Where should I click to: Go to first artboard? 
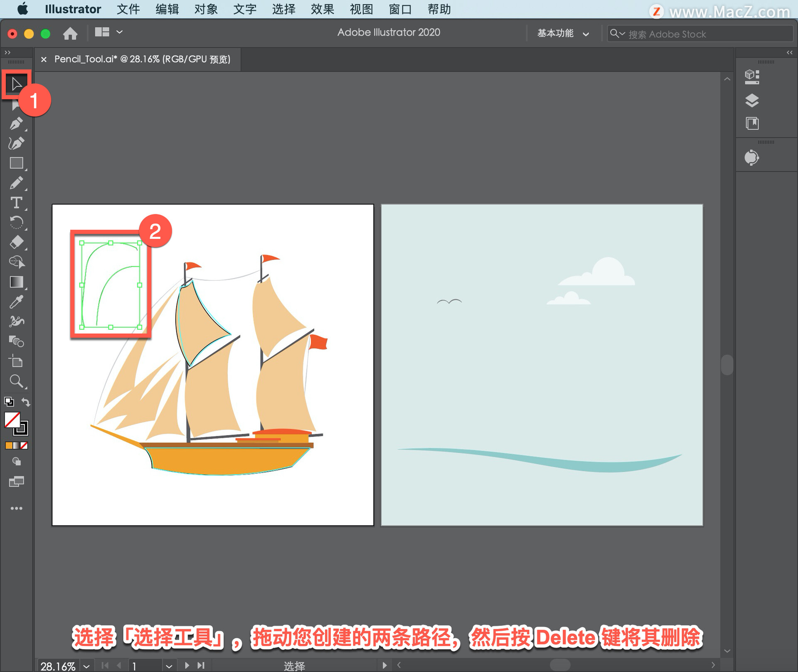[105, 665]
